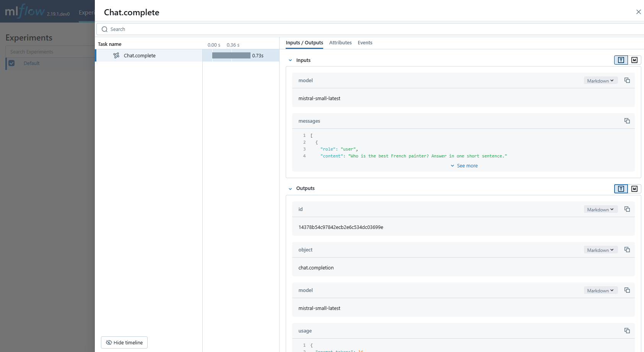Copy the output model value
The height and width of the screenshot is (352, 644).
tap(627, 290)
